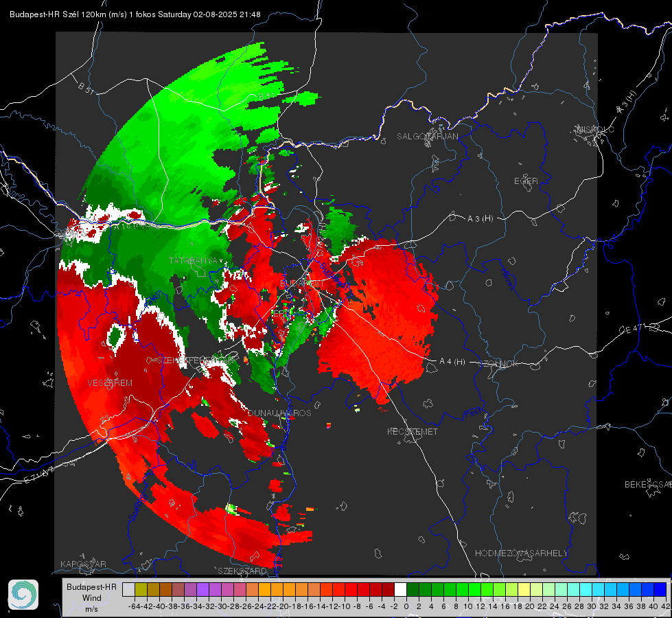Image resolution: width=672 pixels, height=618 pixels.
Task: Click the HODMEZOVASARHELY city label
Action: 521,553
